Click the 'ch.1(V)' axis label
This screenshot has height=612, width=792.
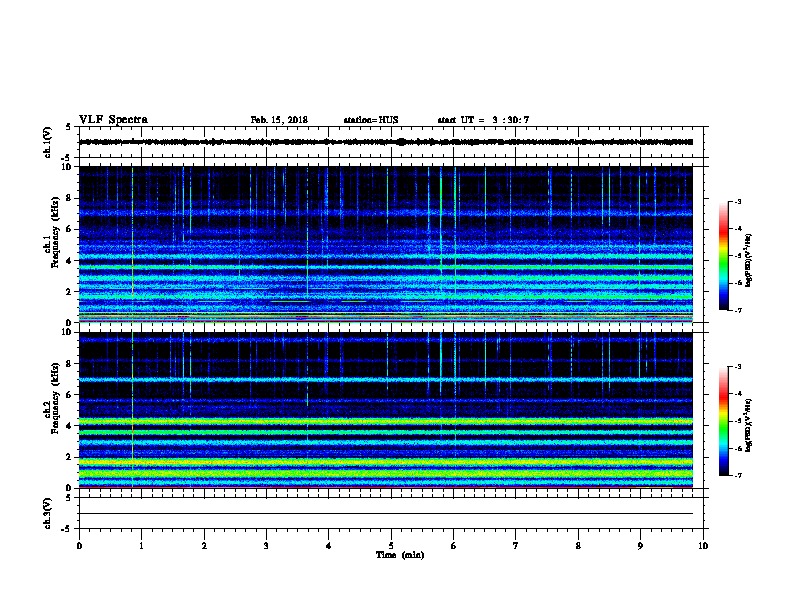coord(47,142)
